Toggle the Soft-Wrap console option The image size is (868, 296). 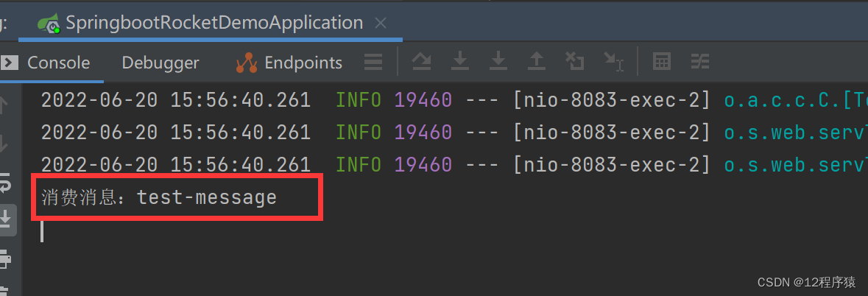tap(4, 183)
